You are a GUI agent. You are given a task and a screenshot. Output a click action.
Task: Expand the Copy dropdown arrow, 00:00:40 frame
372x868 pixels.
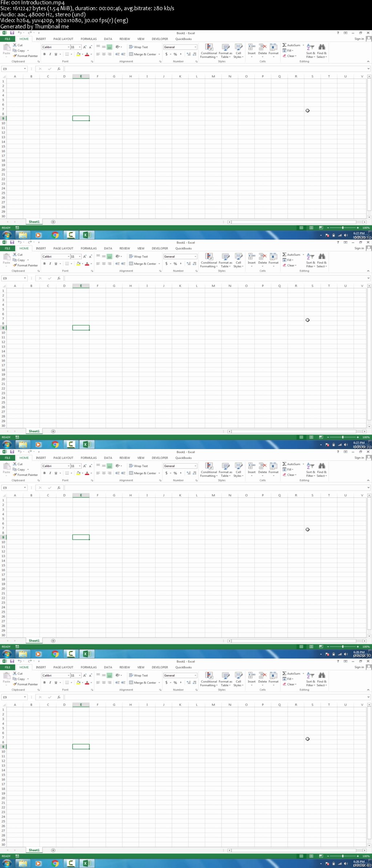(x=28, y=679)
